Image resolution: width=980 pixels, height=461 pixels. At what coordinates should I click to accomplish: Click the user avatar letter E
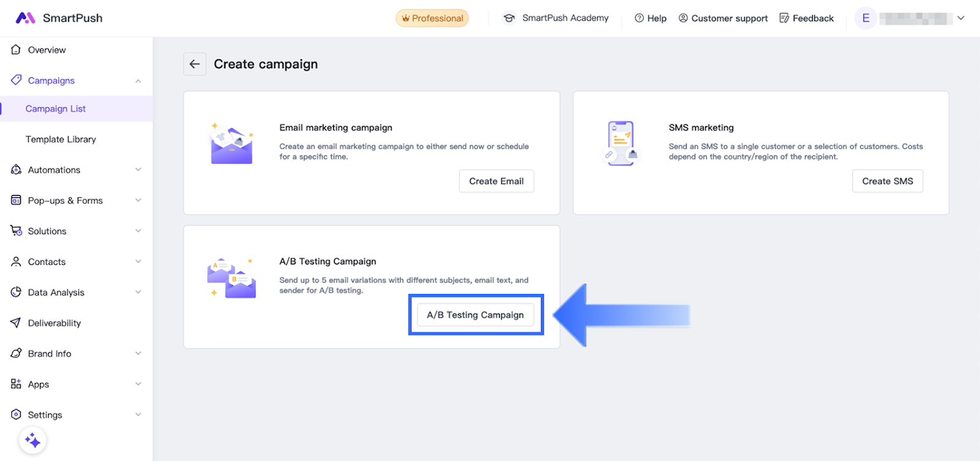pyautogui.click(x=865, y=18)
